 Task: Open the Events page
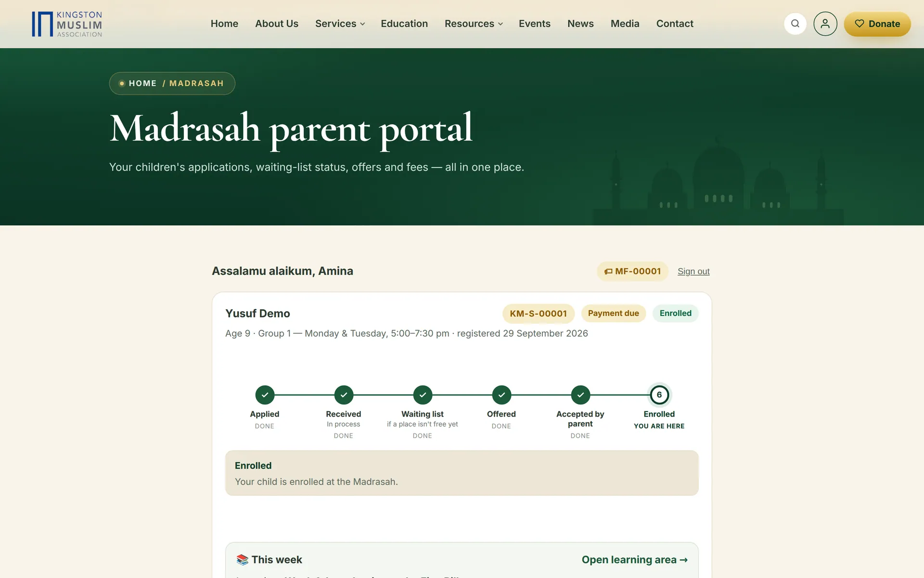[534, 24]
